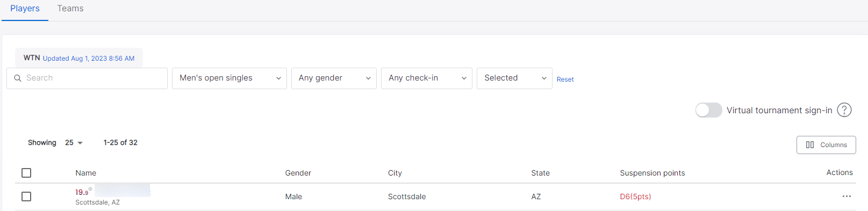Open the Men's open singles dropdown

pos(229,78)
